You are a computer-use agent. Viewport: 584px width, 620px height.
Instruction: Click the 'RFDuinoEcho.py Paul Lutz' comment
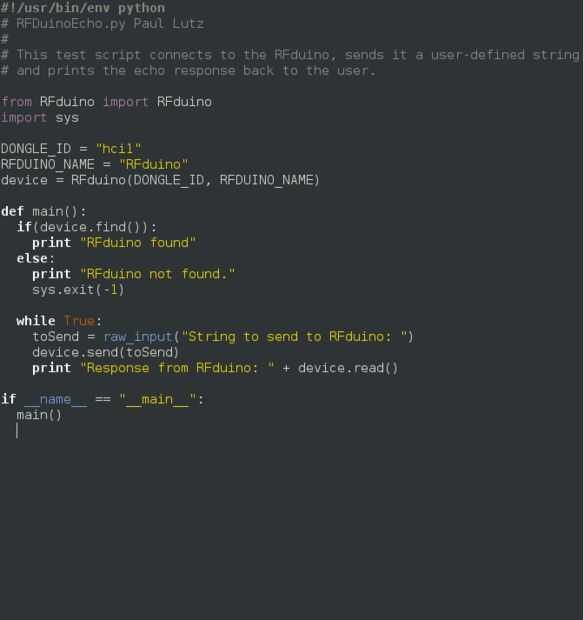click(110, 24)
